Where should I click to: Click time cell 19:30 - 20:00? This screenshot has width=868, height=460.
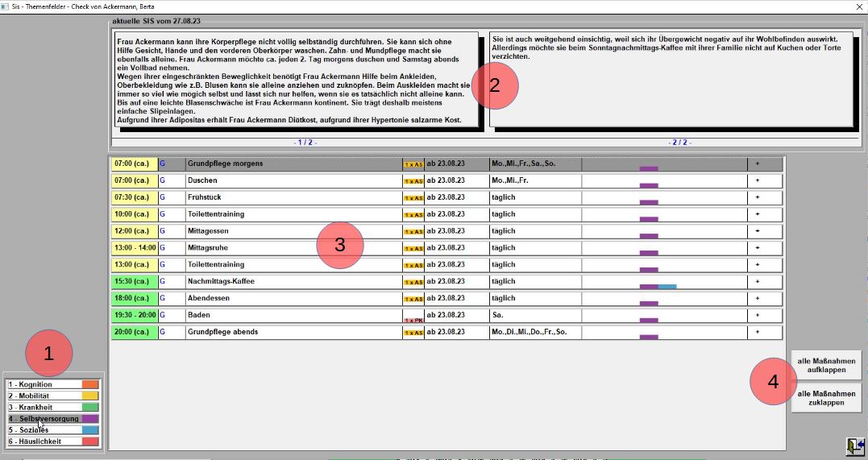[x=135, y=316]
